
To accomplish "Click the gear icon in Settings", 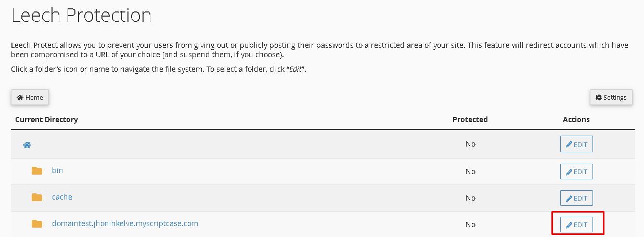I will [x=599, y=97].
